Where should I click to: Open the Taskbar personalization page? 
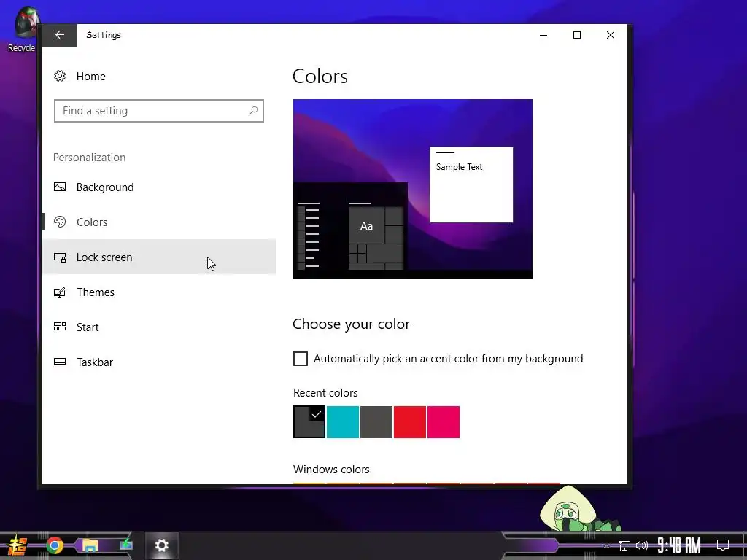159,362
